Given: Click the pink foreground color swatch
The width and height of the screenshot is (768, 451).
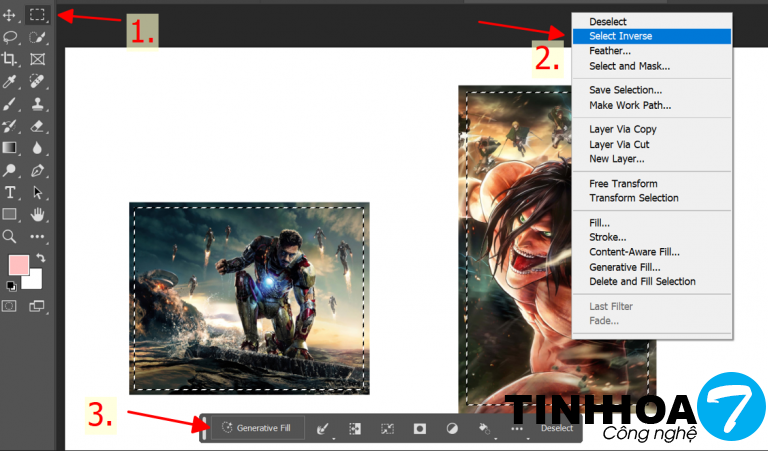Looking at the screenshot, I should (18, 265).
